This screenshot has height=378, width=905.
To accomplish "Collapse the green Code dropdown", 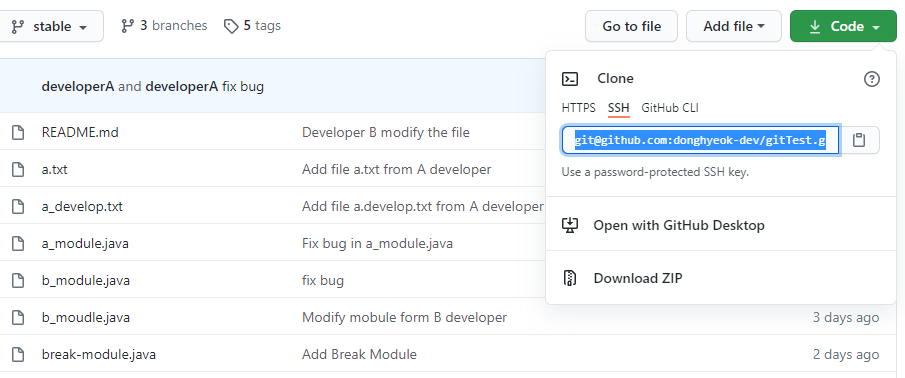I will [x=843, y=27].
